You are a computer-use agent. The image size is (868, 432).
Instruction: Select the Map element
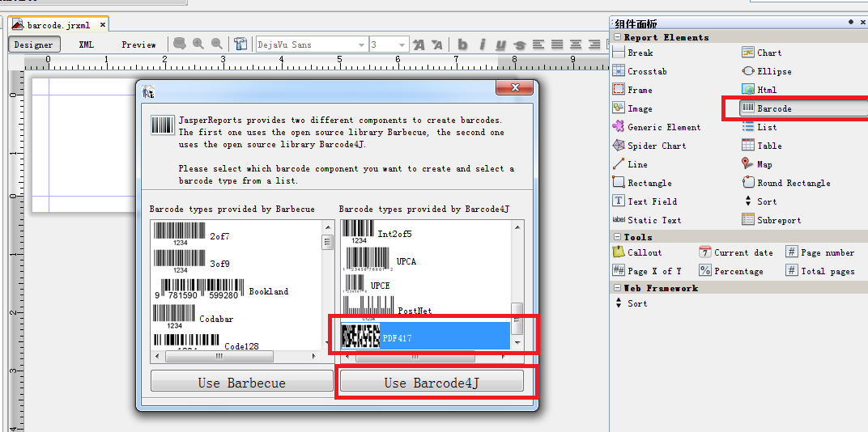coord(757,165)
